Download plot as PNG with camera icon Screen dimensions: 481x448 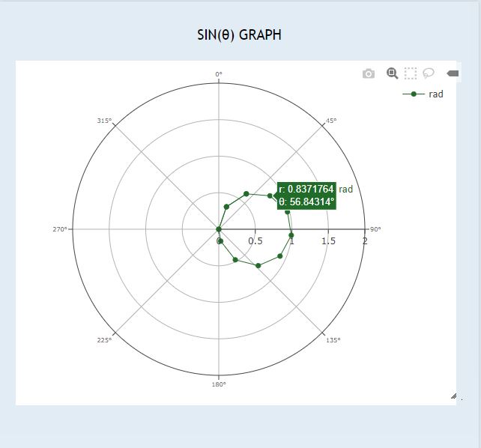click(x=368, y=73)
